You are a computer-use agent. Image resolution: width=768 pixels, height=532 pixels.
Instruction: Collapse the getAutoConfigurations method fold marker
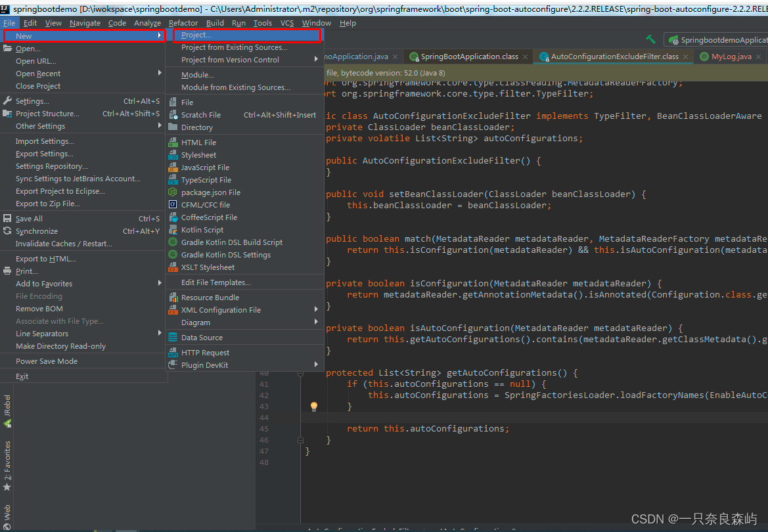click(x=301, y=373)
